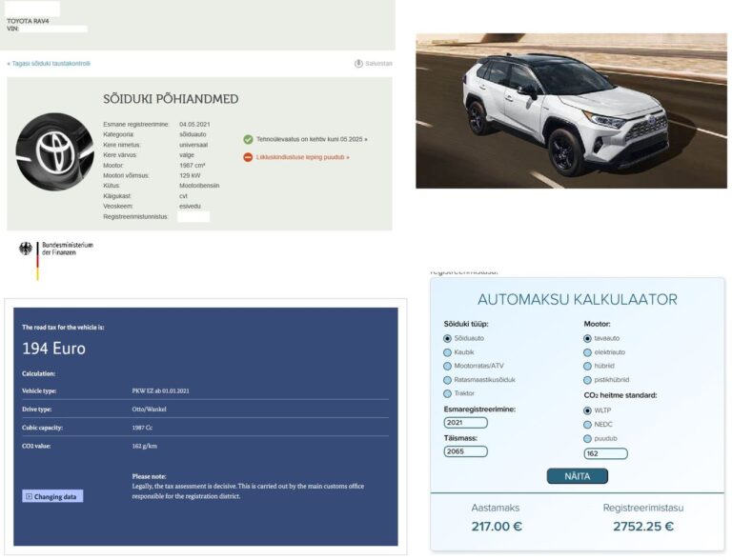The image size is (732, 560).
Task: Click the white Toyota RAV4 photo
Action: point(570,110)
